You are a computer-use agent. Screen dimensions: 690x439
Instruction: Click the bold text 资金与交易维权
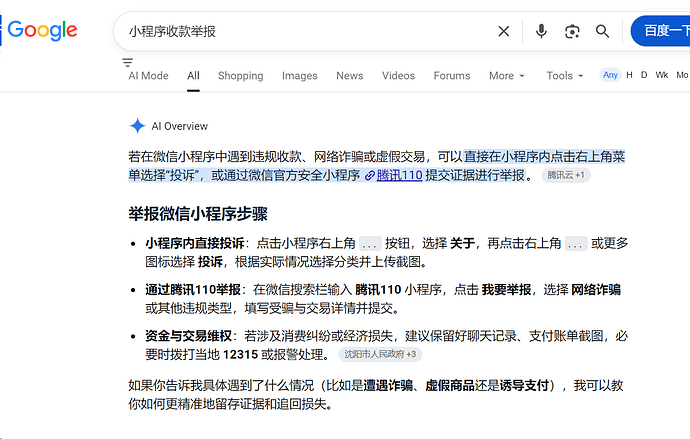188,336
